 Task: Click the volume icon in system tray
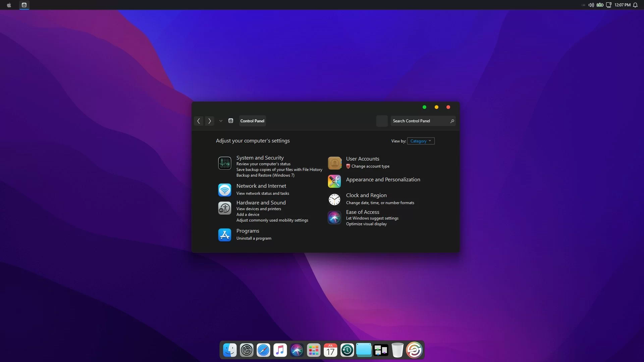(591, 5)
